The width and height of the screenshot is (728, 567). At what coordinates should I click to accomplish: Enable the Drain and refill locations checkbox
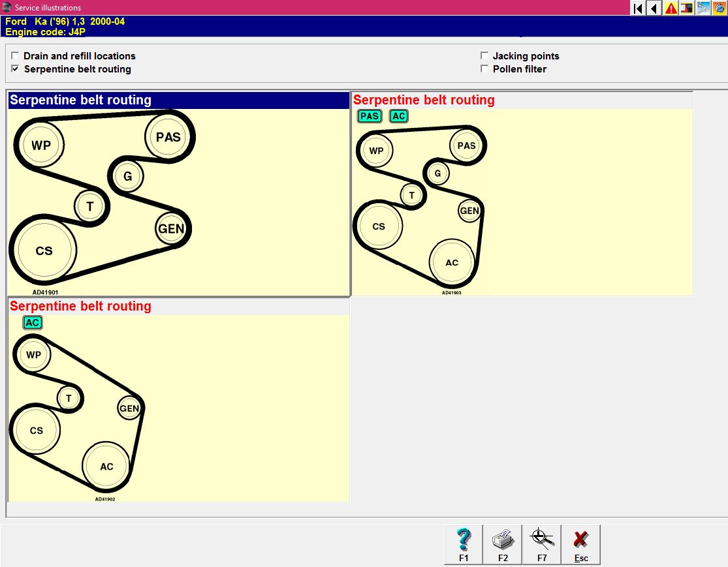16,56
